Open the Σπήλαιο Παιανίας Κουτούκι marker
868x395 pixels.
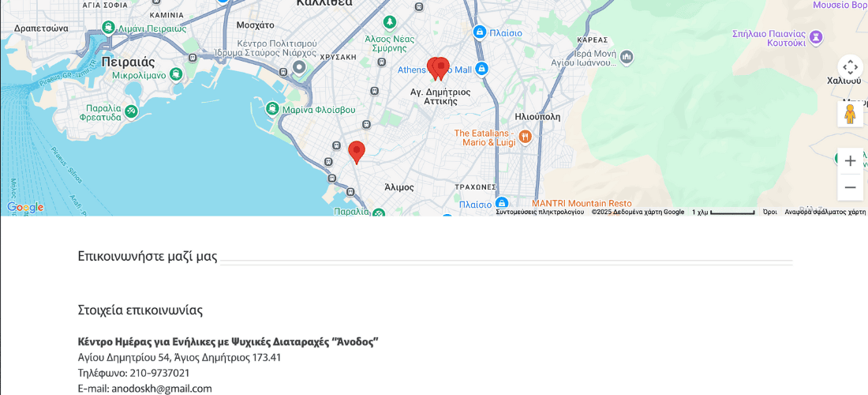816,38
